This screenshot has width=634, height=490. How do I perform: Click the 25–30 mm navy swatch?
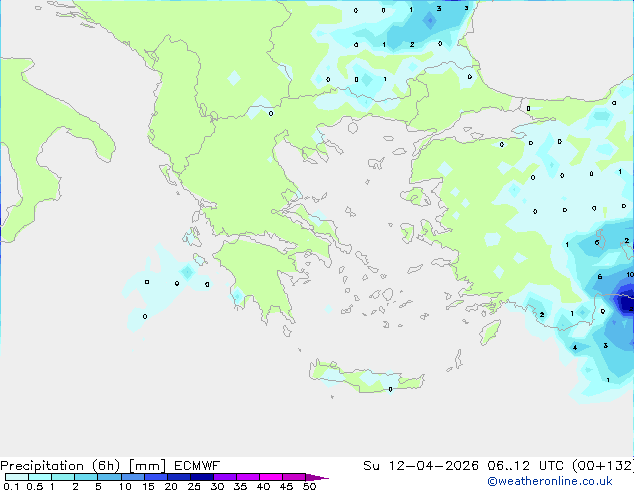click(x=201, y=477)
